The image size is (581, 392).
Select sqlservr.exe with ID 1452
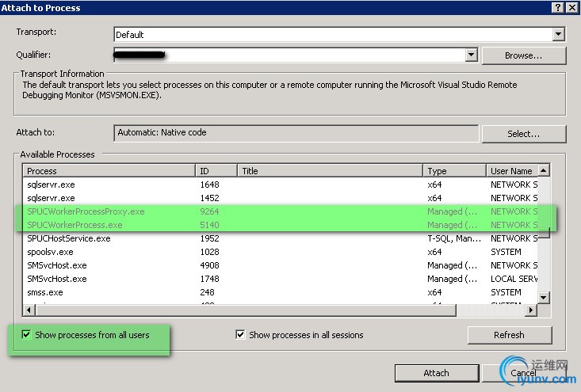[x=281, y=198]
